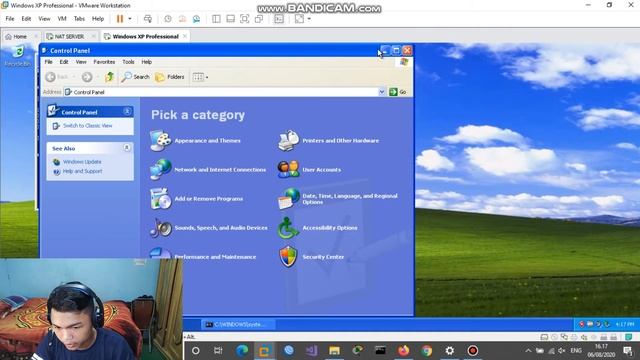Collapse the See Also section

coord(127,148)
